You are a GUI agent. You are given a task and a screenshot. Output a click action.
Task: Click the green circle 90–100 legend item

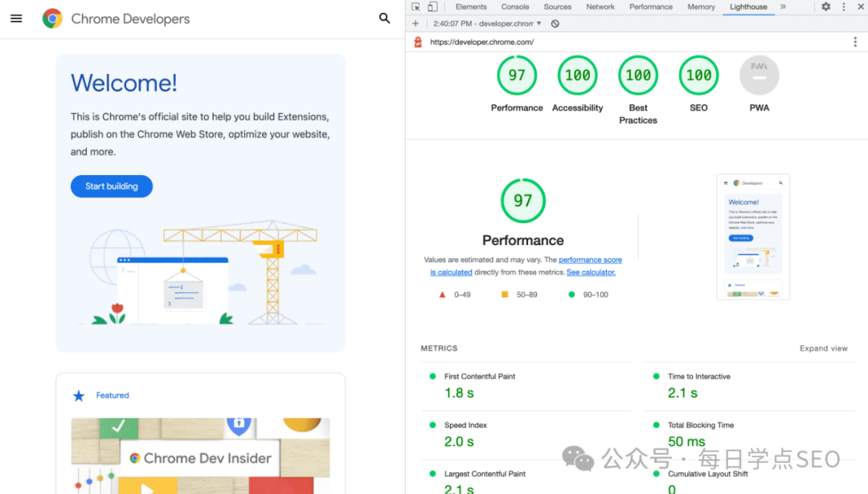tap(588, 295)
